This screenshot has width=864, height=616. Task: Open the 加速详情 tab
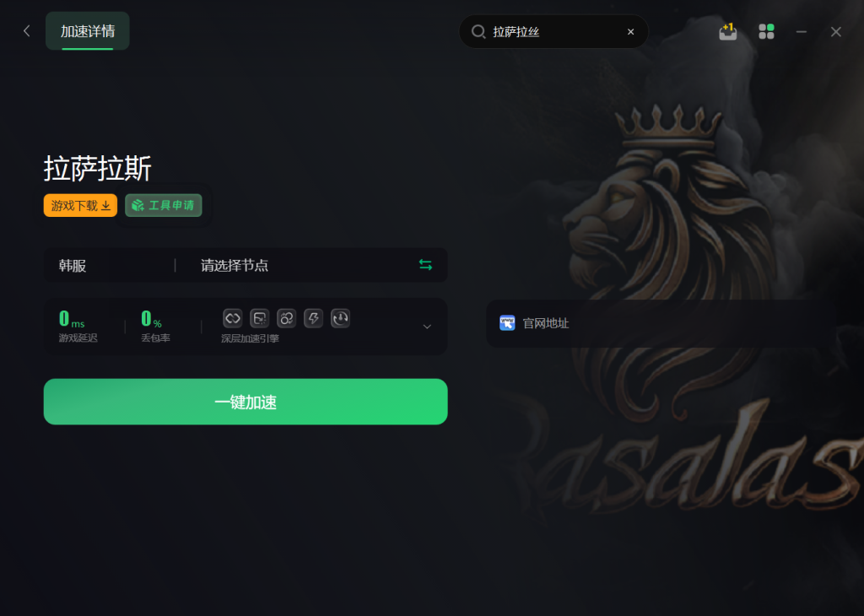pos(88,31)
